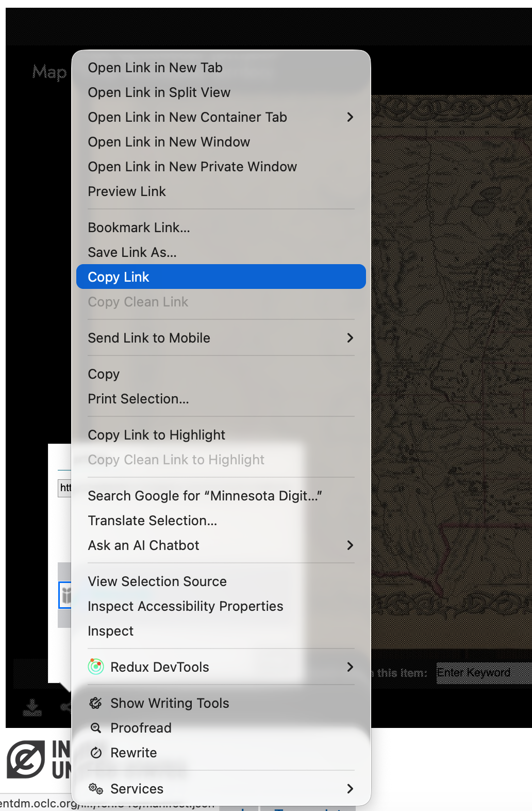Screen dimensions: 532x811
Task: Click the Enter Keyword search field
Action: pyautogui.click(x=484, y=673)
